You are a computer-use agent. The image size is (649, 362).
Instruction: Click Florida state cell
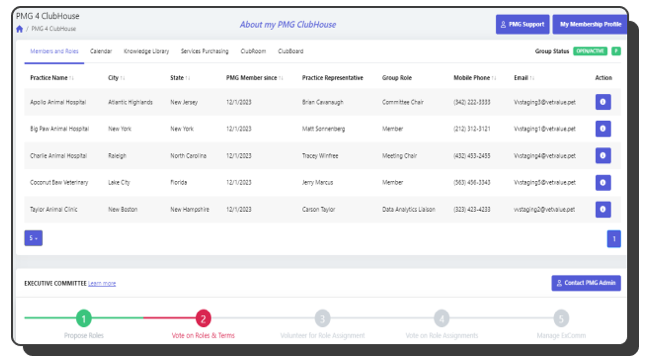click(x=178, y=182)
